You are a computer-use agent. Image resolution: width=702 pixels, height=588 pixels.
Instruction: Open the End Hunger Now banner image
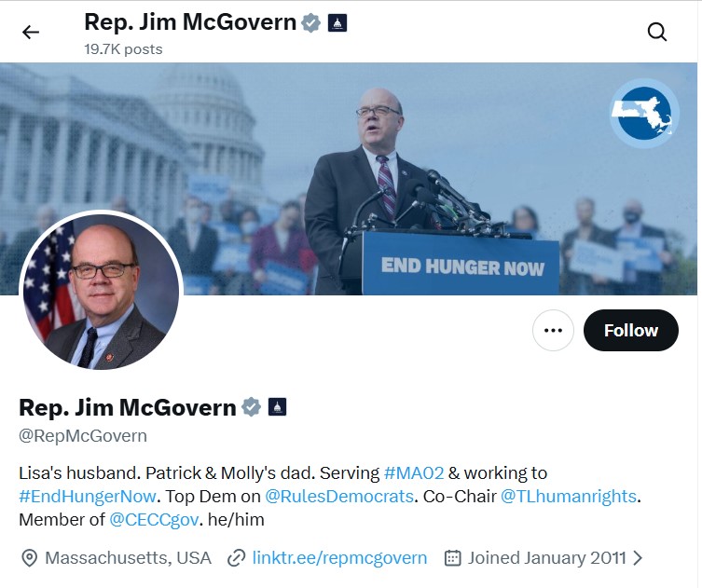pos(350,179)
